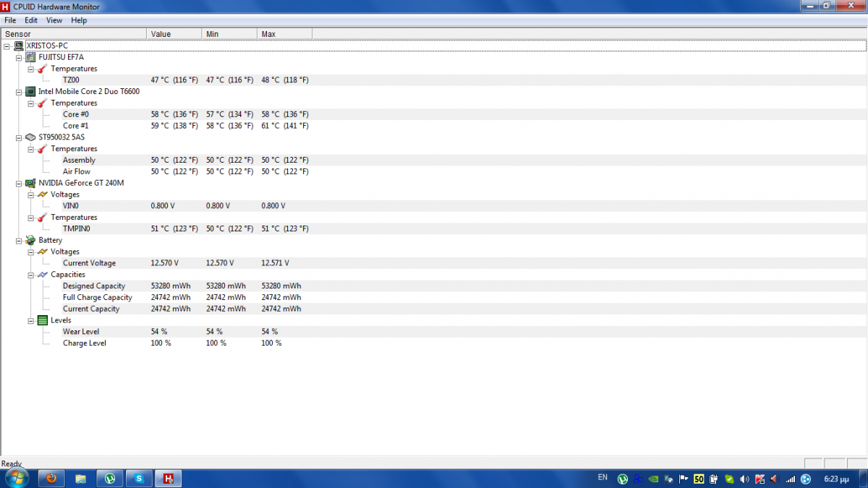Screen dimensions: 868x488
Task: Click the 12.571 V max value
Action: coord(275,263)
